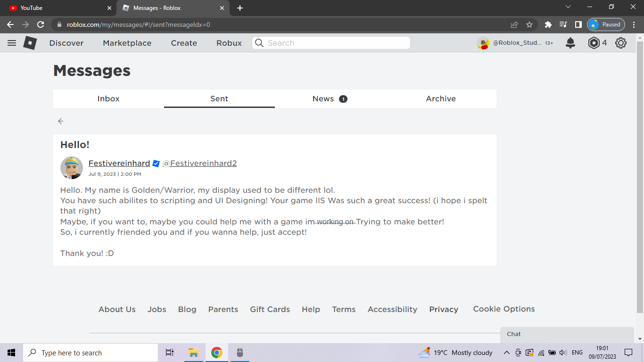Open the Chrome extensions puzzle icon

[x=548, y=25]
